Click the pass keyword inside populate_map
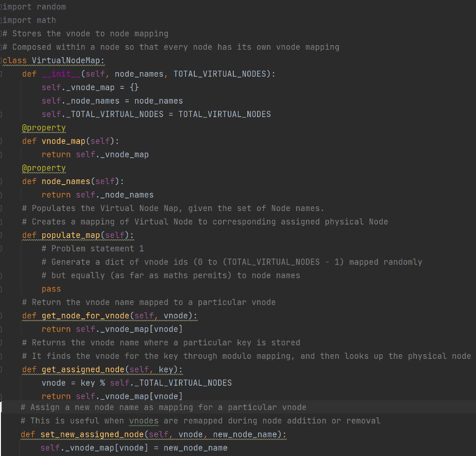 (x=51, y=289)
